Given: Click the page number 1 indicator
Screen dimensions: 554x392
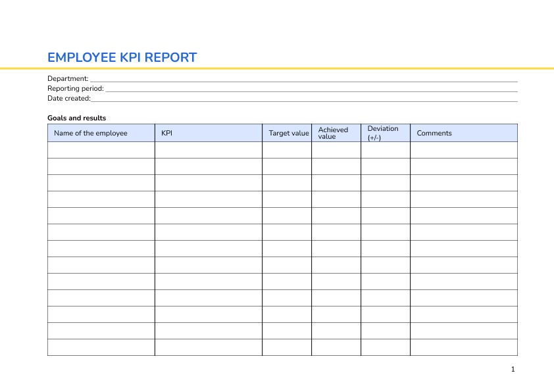Looking at the screenshot, I should point(513,370).
